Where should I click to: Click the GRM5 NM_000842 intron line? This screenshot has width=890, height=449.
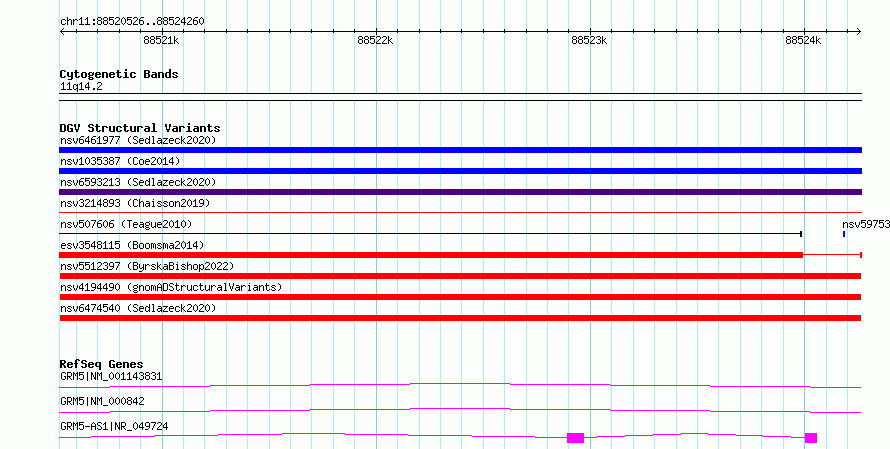click(x=460, y=410)
